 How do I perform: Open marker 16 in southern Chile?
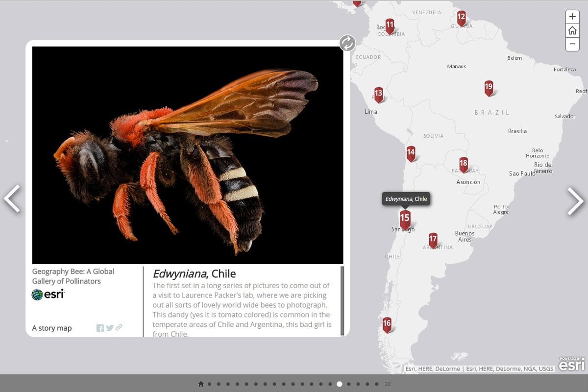(x=387, y=324)
